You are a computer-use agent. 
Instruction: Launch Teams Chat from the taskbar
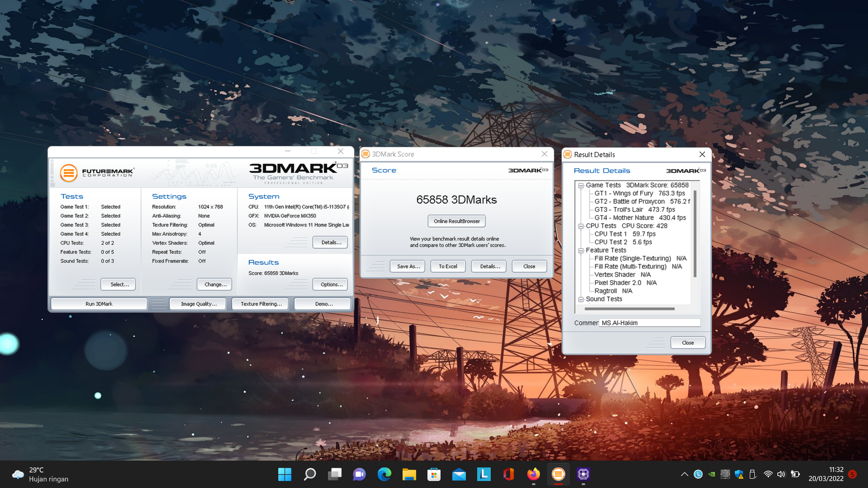[359, 474]
